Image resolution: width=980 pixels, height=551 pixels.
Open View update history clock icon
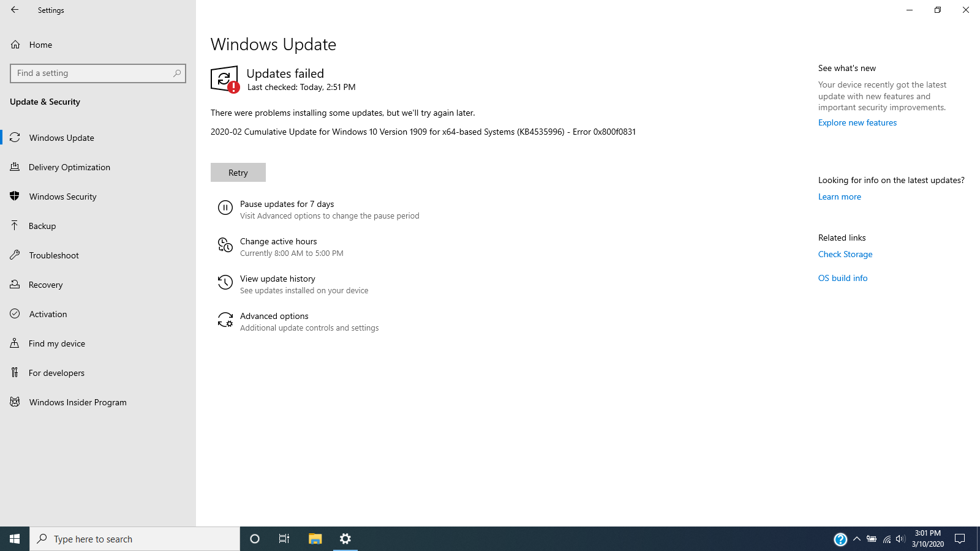point(225,282)
